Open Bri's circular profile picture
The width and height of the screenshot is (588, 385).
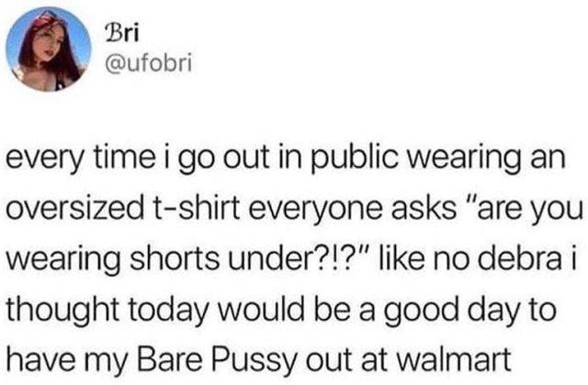[x=49, y=49]
